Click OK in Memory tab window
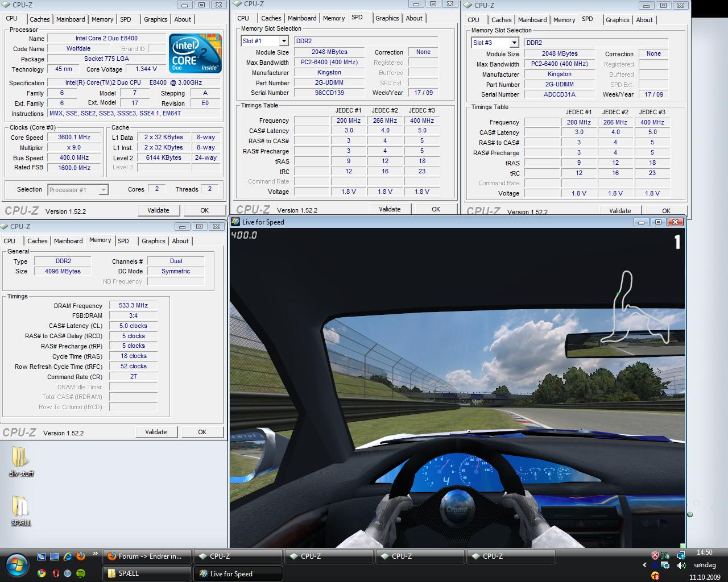The image size is (728, 582). 202,432
